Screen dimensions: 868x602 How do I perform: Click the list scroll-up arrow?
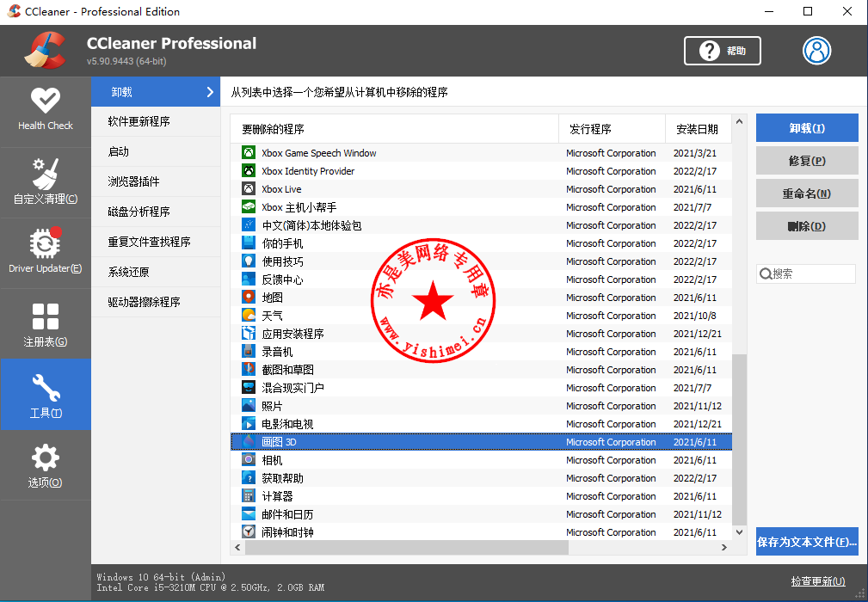point(739,121)
